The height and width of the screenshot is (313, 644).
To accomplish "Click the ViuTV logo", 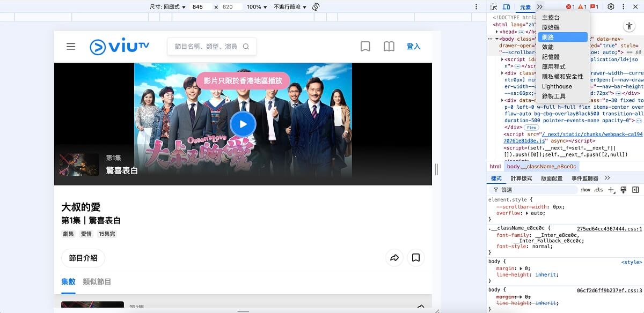I will 119,47.
